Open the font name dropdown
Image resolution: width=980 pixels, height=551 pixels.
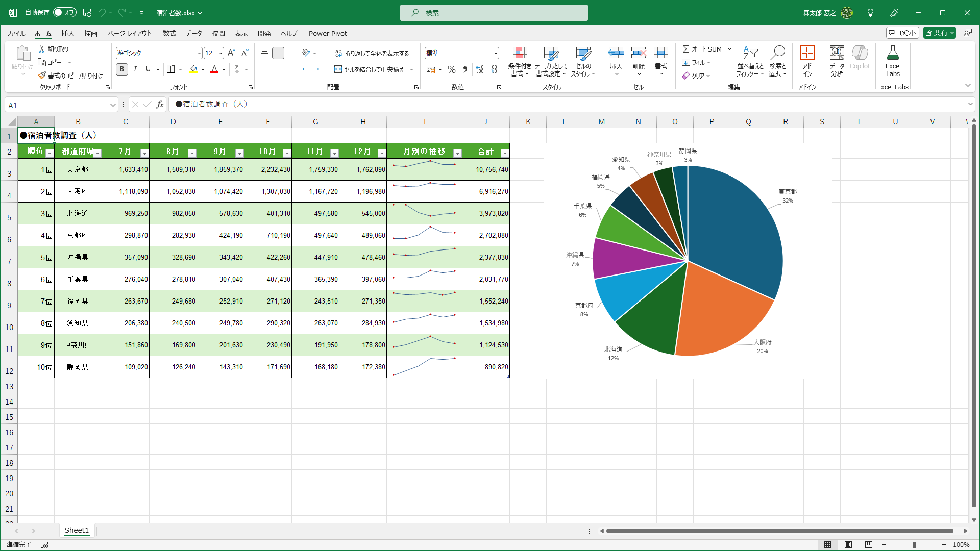pos(199,53)
